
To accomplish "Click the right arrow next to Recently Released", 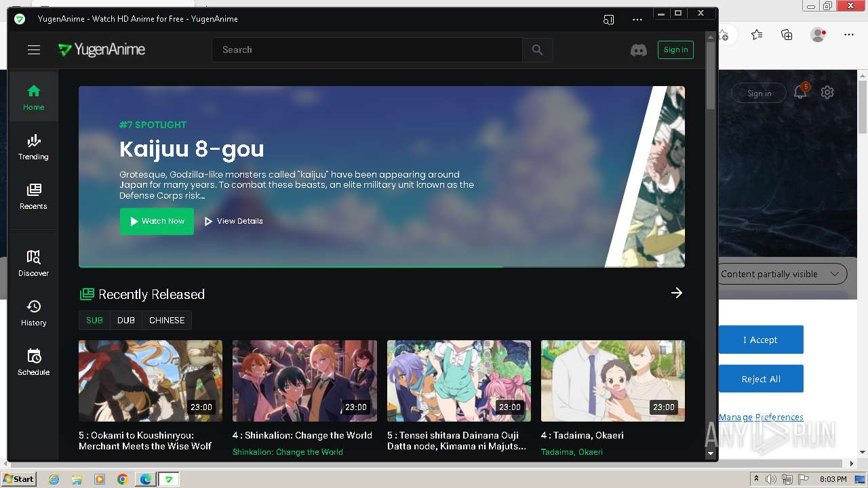I will pyautogui.click(x=677, y=293).
